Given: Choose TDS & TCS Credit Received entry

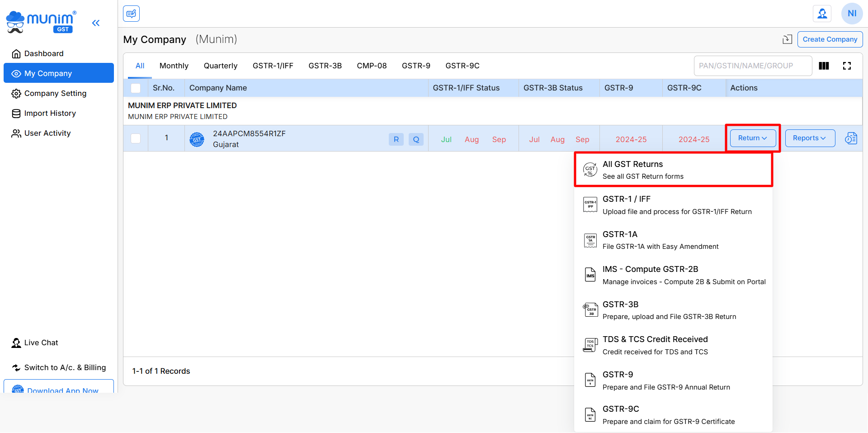Looking at the screenshot, I should (673, 345).
